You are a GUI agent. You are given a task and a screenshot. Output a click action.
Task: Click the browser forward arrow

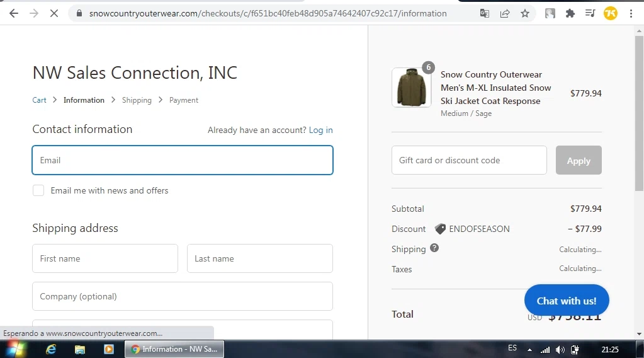click(33, 14)
